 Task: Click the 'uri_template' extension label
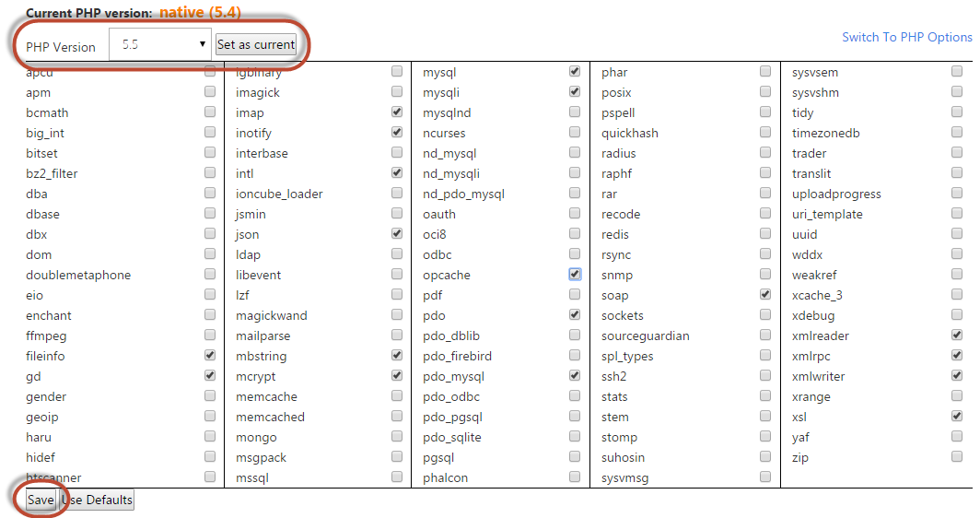827,215
